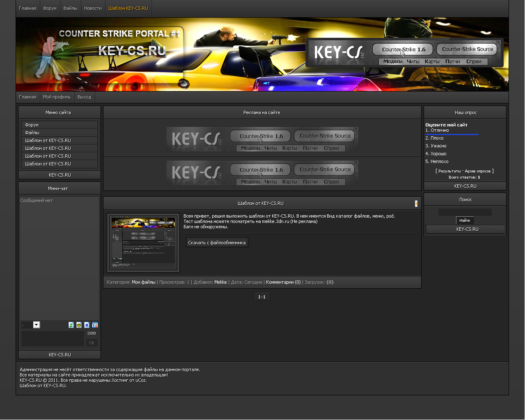Select Карты in the header banner
Screen dimensions: 525x420
(432, 62)
